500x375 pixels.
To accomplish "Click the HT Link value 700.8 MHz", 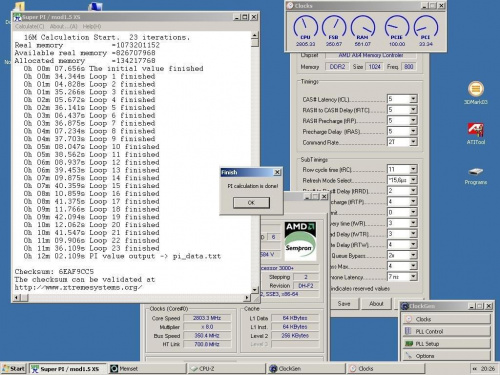I will coord(207,344).
